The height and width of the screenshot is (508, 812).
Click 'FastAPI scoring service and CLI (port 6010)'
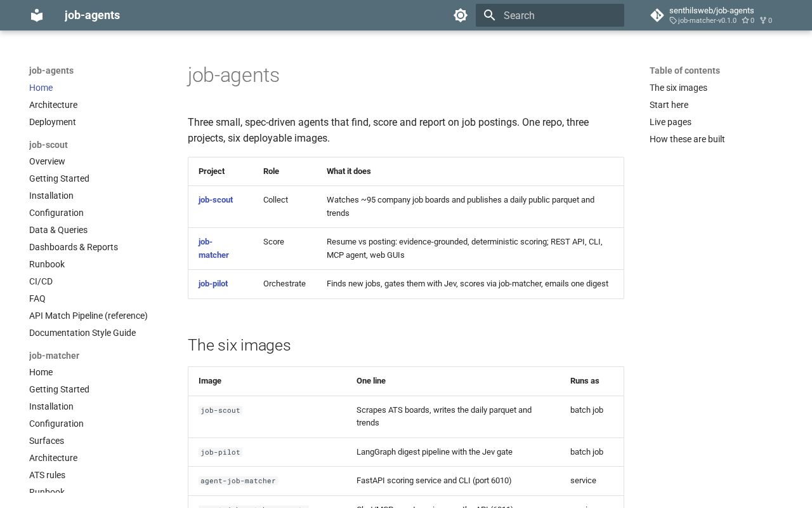coord(434,480)
